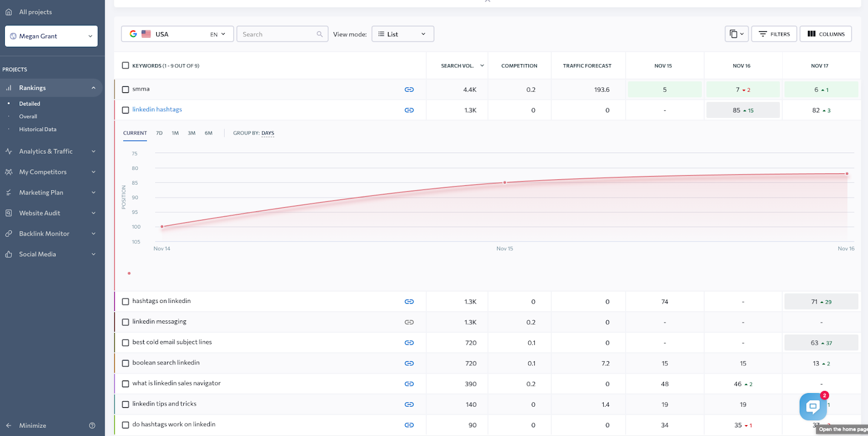Screen dimensions: 868x436
Task: Check the smma keyword checkbox
Action: coord(125,90)
